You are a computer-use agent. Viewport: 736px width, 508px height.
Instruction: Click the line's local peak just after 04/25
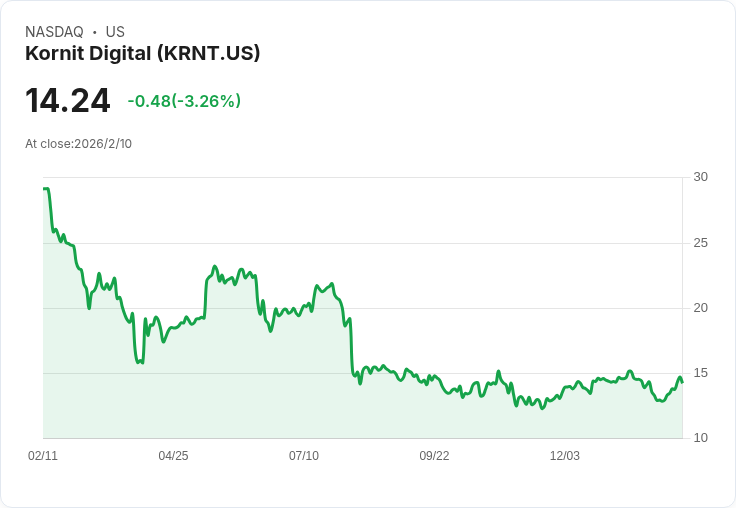[214, 267]
